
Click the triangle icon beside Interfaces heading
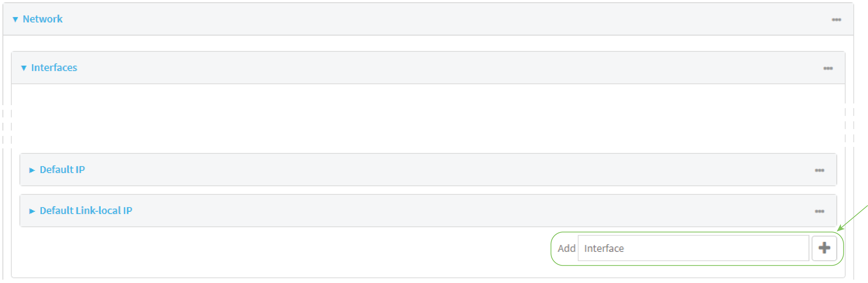pyautogui.click(x=23, y=68)
